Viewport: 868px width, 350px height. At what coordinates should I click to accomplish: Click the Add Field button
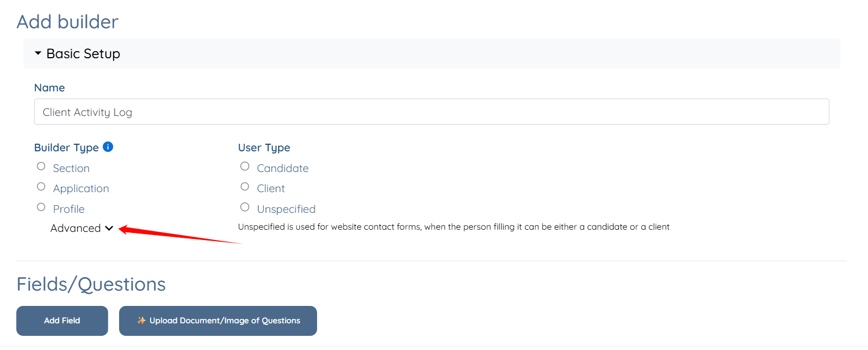click(62, 321)
